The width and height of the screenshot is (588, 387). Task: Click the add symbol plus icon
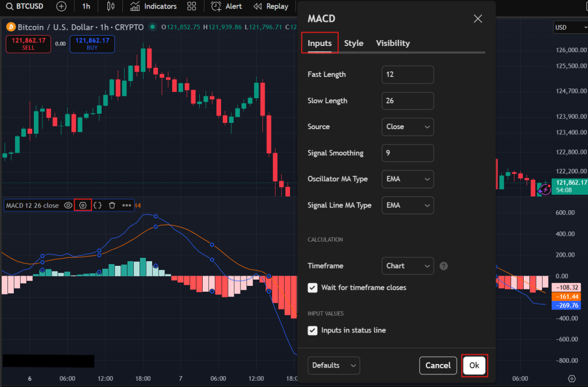(61, 6)
